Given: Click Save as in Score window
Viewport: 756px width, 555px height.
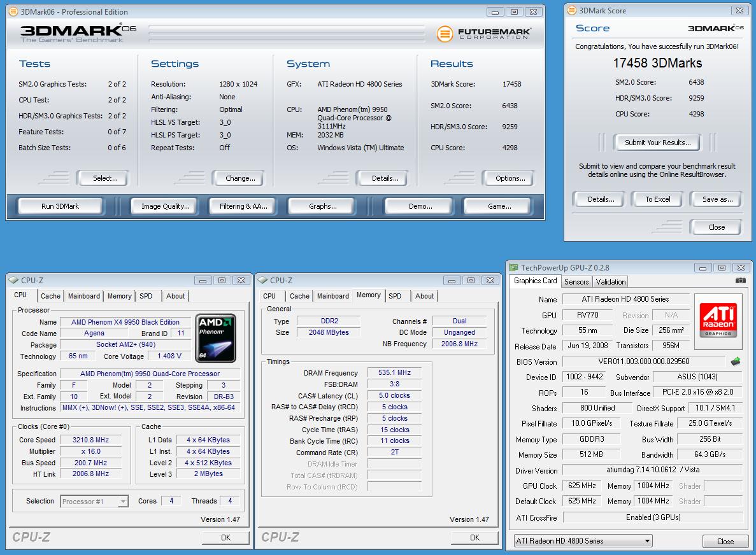Looking at the screenshot, I should click(717, 199).
